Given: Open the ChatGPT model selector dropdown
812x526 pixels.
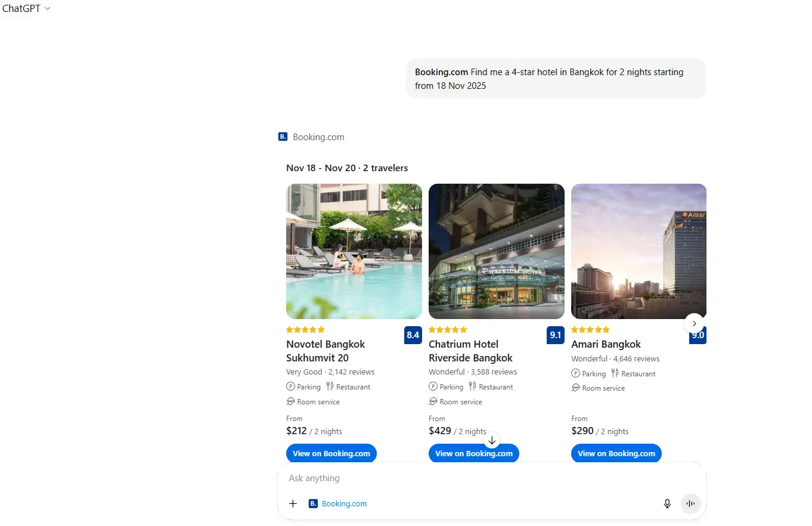Looking at the screenshot, I should coord(26,9).
